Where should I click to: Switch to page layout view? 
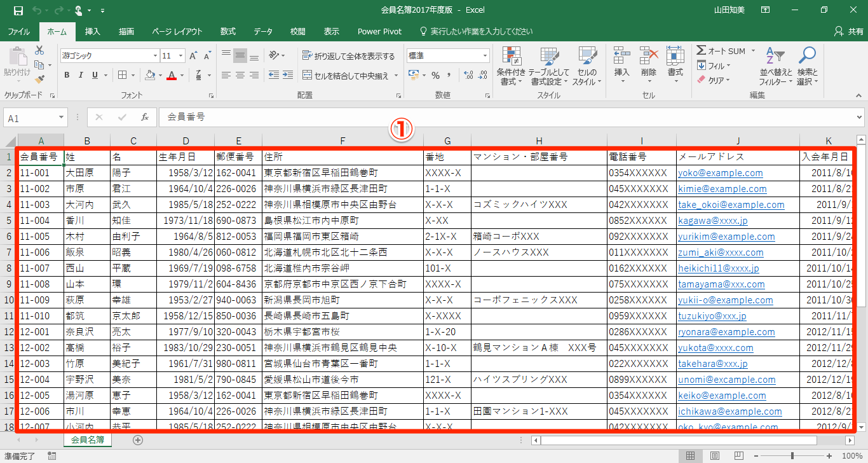click(715, 455)
